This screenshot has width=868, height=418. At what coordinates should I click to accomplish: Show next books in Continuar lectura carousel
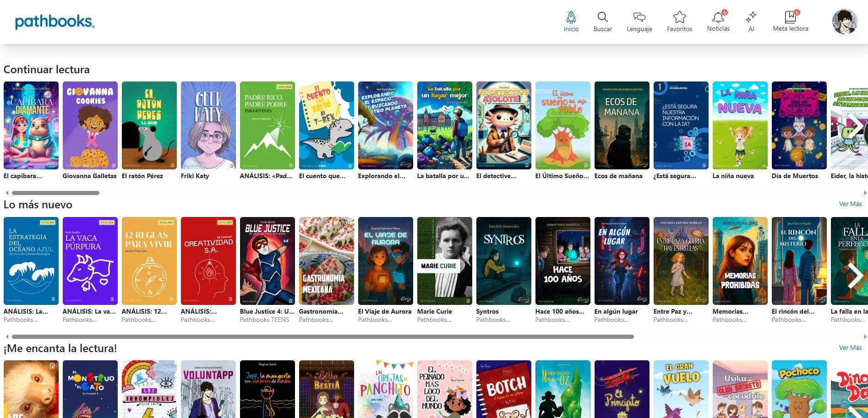click(855, 126)
